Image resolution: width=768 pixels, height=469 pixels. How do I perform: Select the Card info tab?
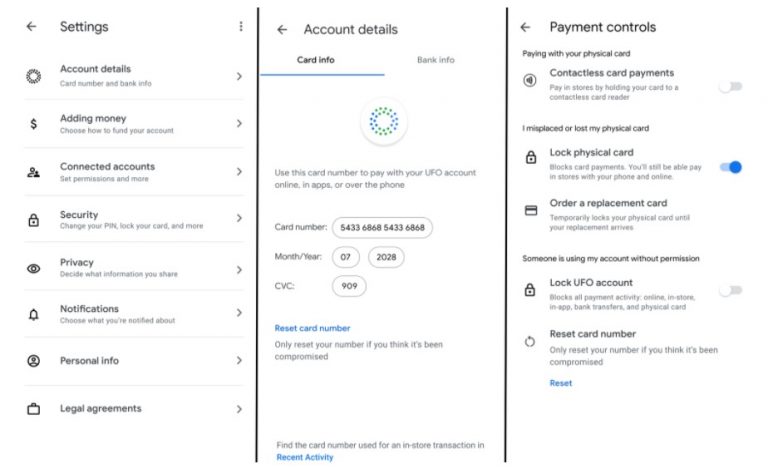point(316,60)
